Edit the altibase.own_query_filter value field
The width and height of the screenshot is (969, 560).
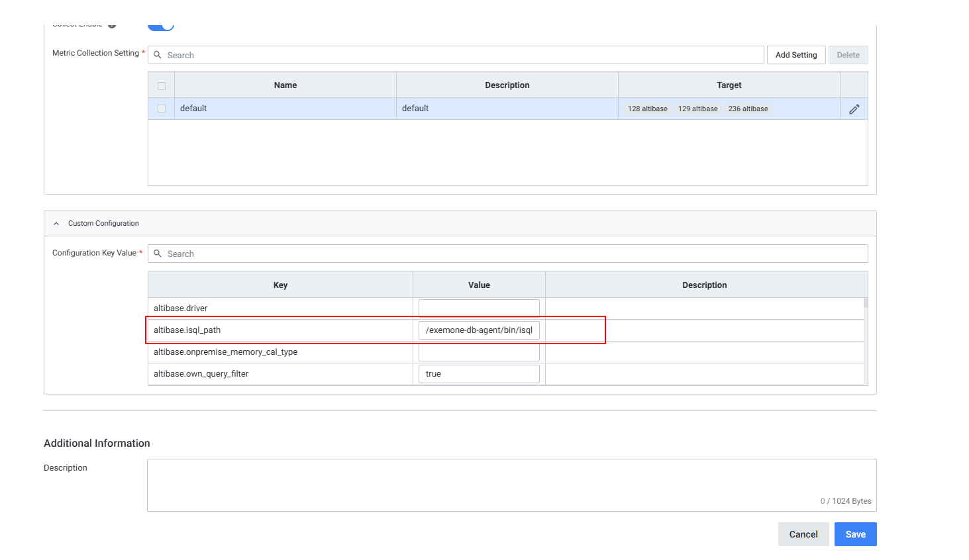[x=479, y=374]
